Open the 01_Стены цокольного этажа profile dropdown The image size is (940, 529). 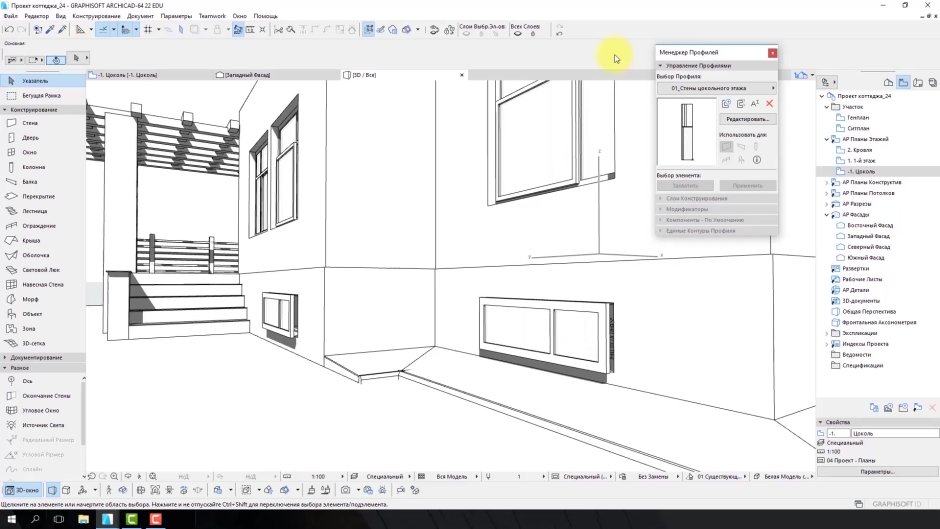(x=716, y=88)
